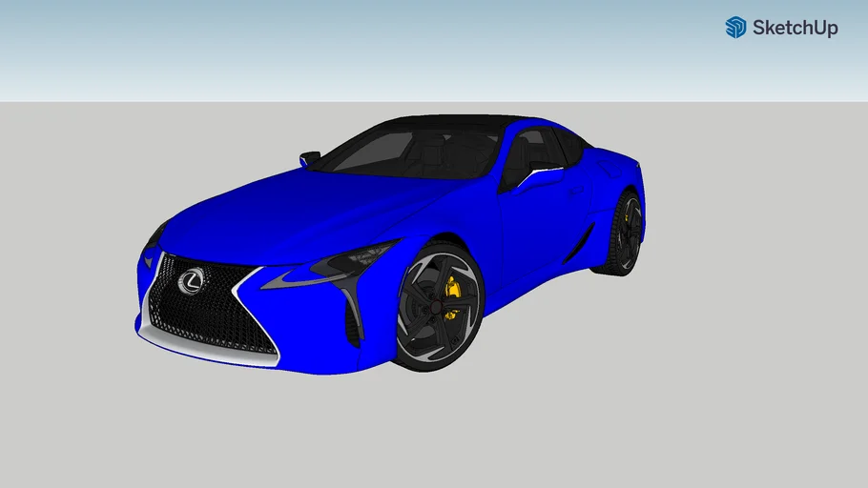Select the blue side door panel

(x=539, y=224)
